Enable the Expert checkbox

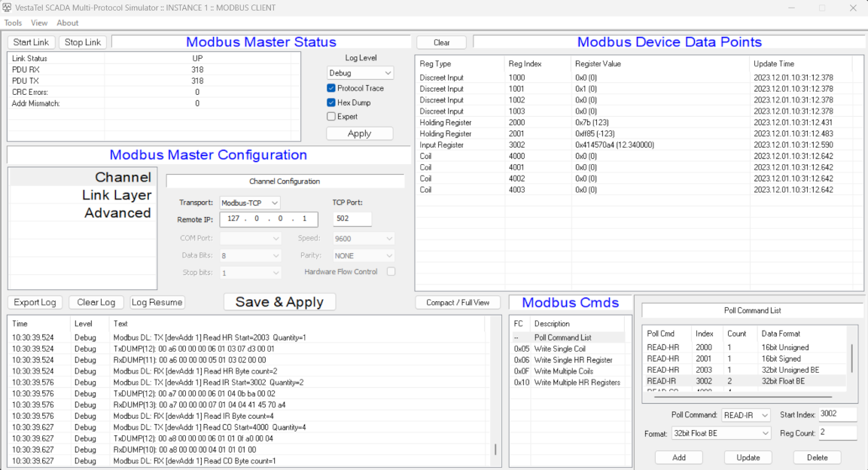click(331, 117)
